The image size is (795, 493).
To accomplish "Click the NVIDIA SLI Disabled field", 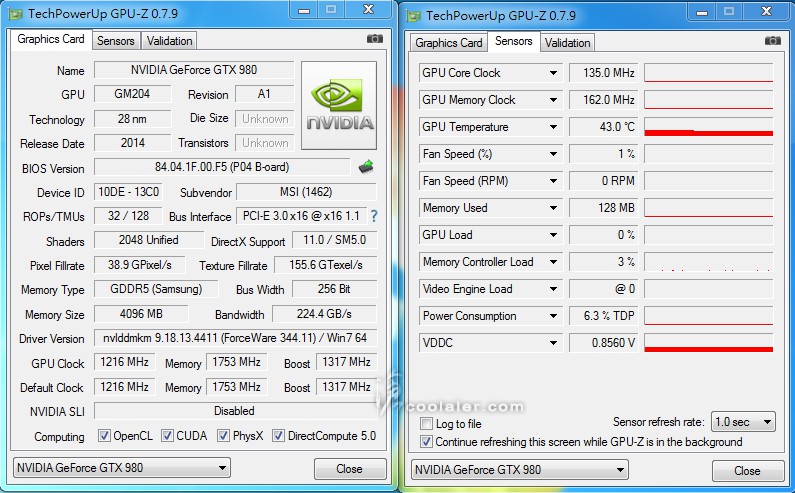I will 235,411.
